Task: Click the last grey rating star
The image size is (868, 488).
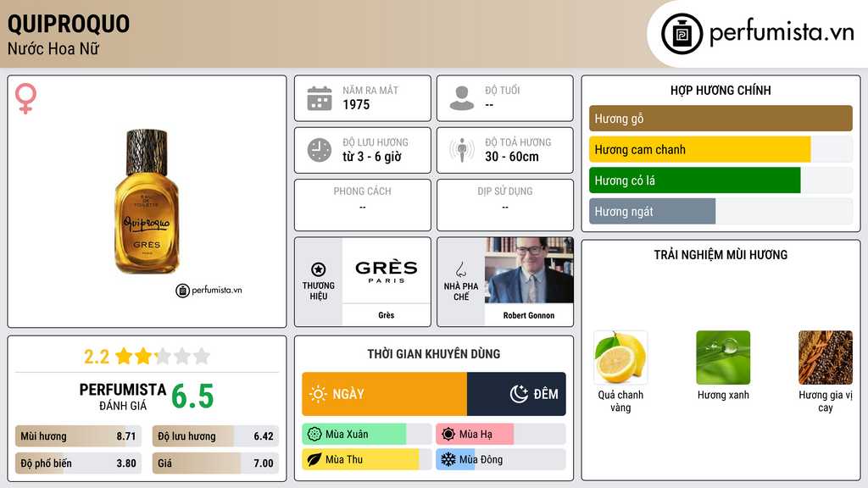Action: coord(202,356)
